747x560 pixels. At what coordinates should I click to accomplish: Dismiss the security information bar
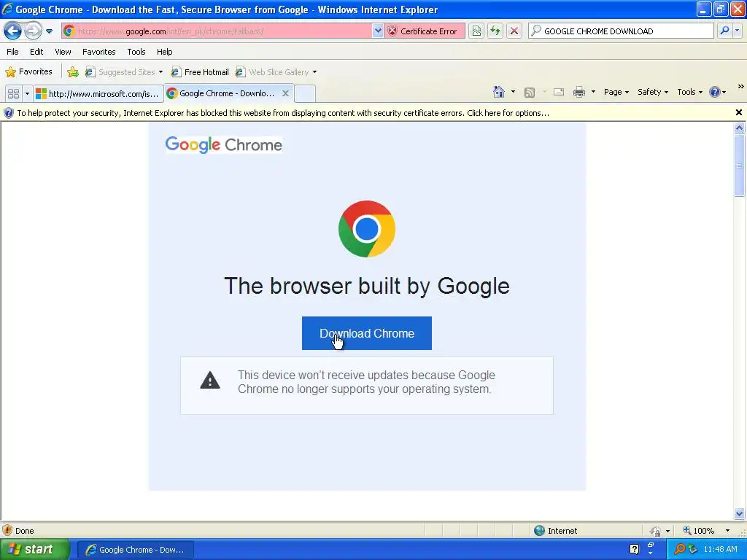(x=738, y=112)
